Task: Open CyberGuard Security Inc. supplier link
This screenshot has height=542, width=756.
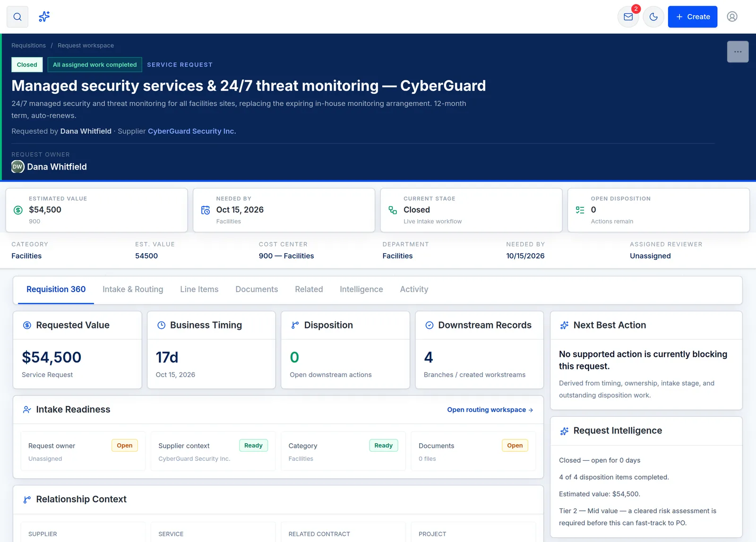Action: click(192, 131)
